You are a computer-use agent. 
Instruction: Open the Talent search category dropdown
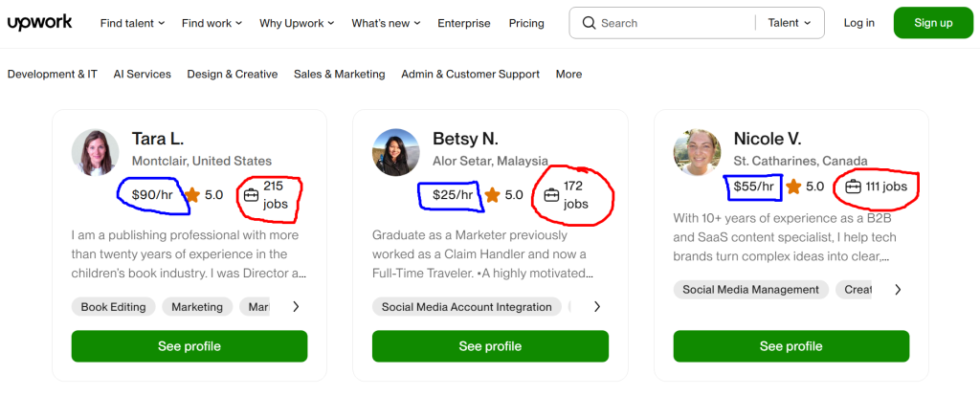point(790,23)
